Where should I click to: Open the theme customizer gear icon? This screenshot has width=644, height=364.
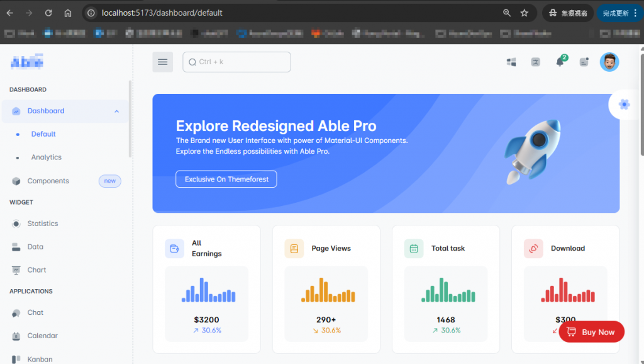(x=625, y=105)
